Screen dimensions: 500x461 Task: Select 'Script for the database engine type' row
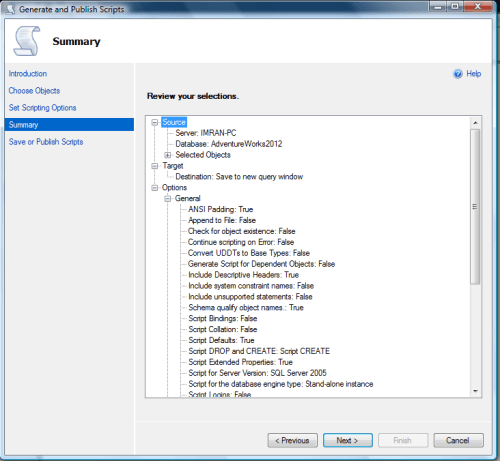(281, 384)
